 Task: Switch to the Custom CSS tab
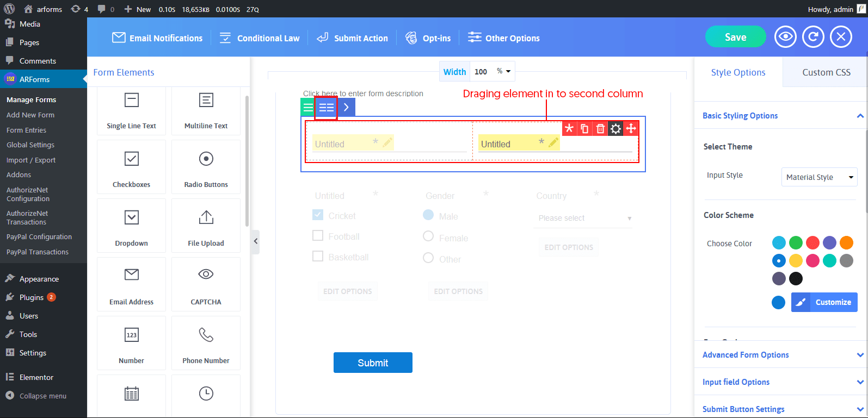point(826,72)
